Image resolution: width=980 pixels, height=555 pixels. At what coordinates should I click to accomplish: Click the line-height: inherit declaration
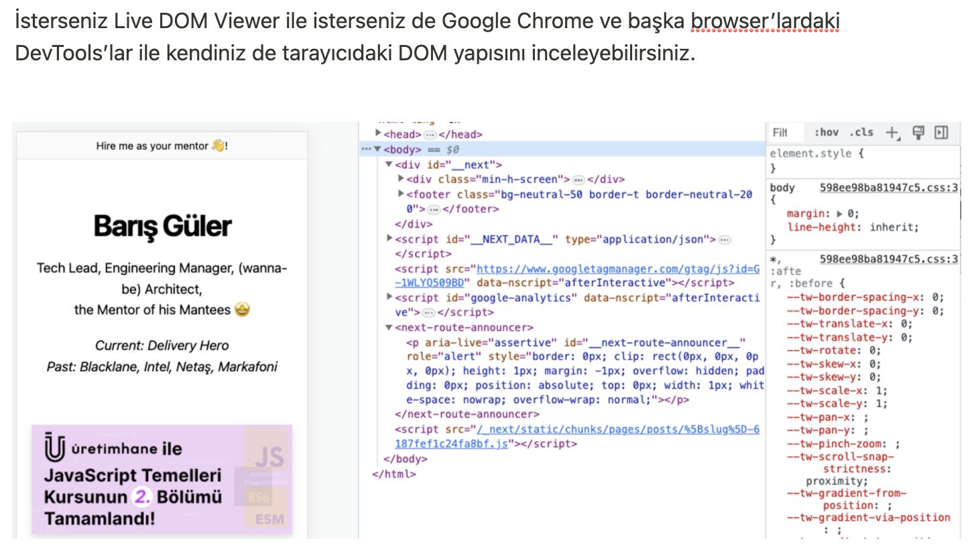(x=853, y=227)
